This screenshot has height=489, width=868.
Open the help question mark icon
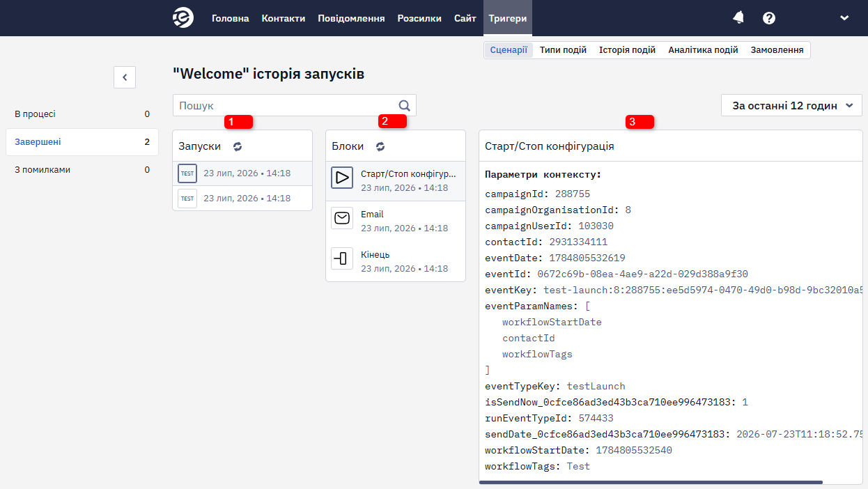pyautogui.click(x=769, y=18)
